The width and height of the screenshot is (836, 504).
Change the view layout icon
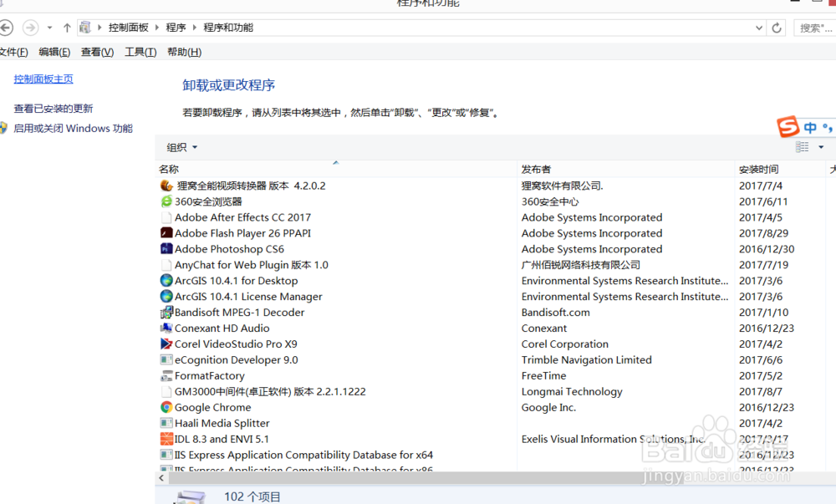coord(802,147)
